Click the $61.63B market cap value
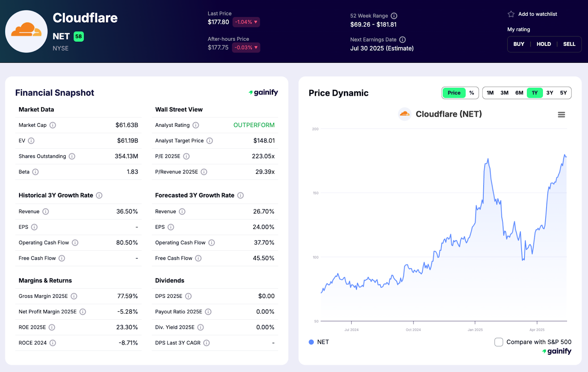Screen dimensions: 588x372 [x=127, y=125]
